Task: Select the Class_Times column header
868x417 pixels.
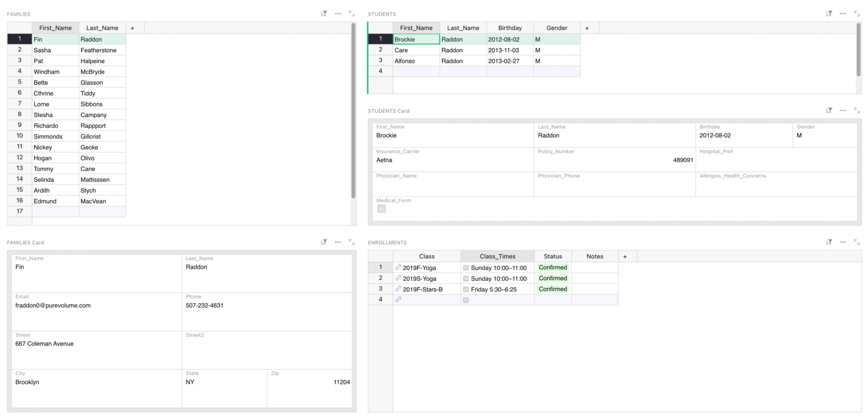Action: (x=498, y=256)
